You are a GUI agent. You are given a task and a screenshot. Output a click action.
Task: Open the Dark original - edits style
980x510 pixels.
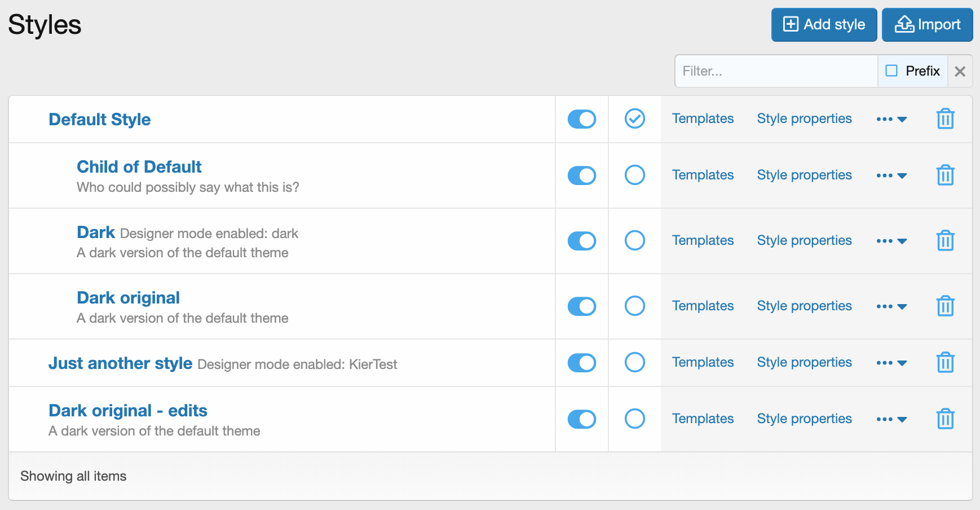pos(128,411)
